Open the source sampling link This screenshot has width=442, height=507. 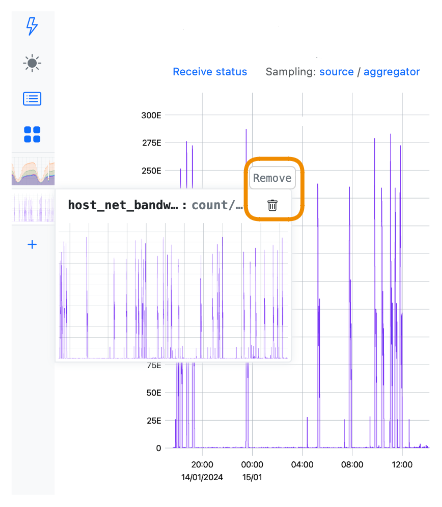[336, 72]
